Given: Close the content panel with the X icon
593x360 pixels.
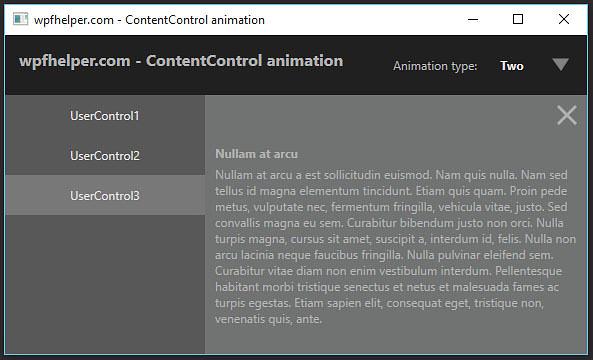Looking at the screenshot, I should pyautogui.click(x=567, y=115).
